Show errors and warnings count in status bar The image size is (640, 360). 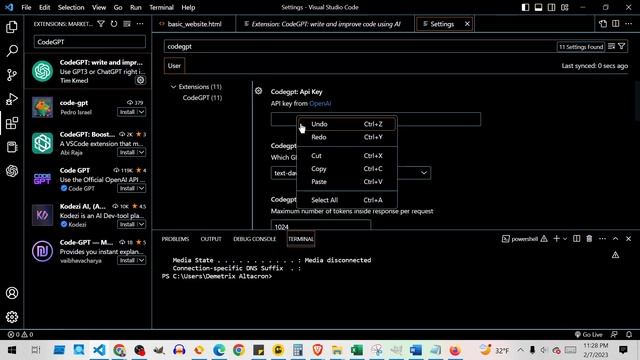coord(20,334)
